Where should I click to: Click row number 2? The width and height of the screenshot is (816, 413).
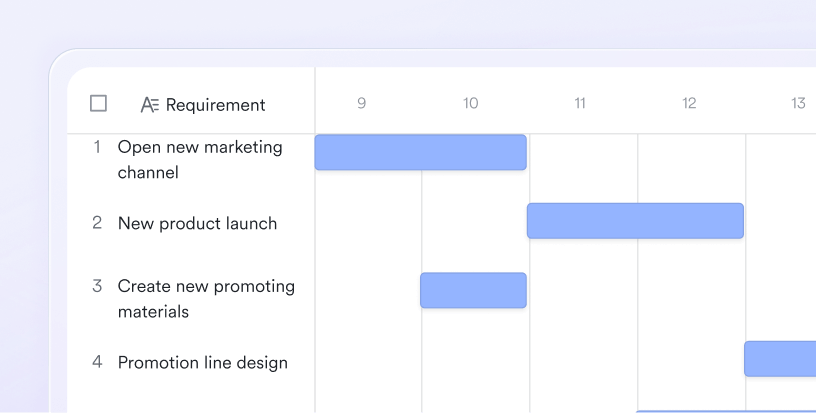pos(97,223)
